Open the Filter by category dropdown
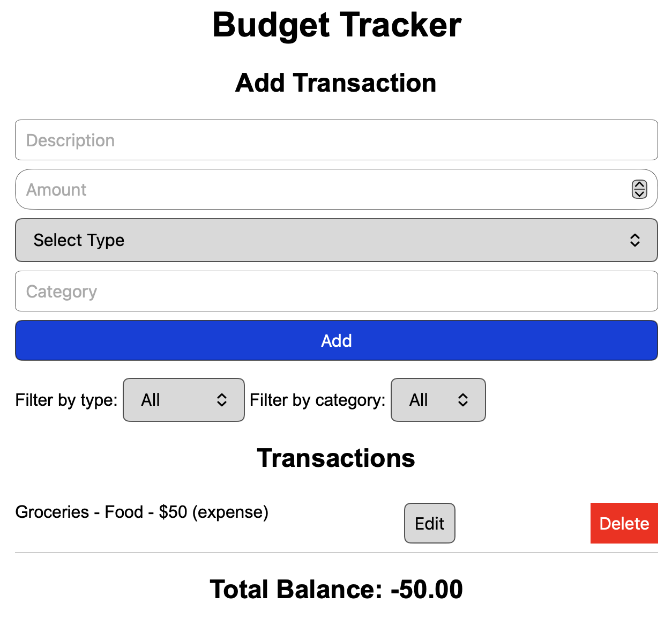 coord(438,400)
